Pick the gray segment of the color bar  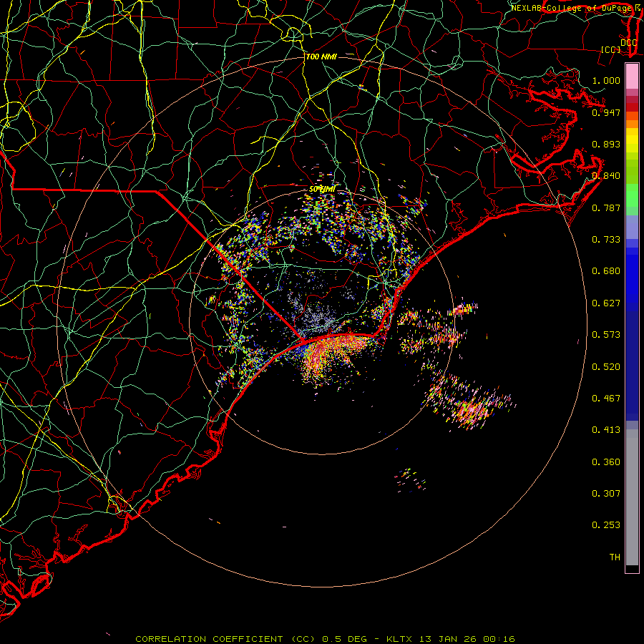(x=632, y=497)
